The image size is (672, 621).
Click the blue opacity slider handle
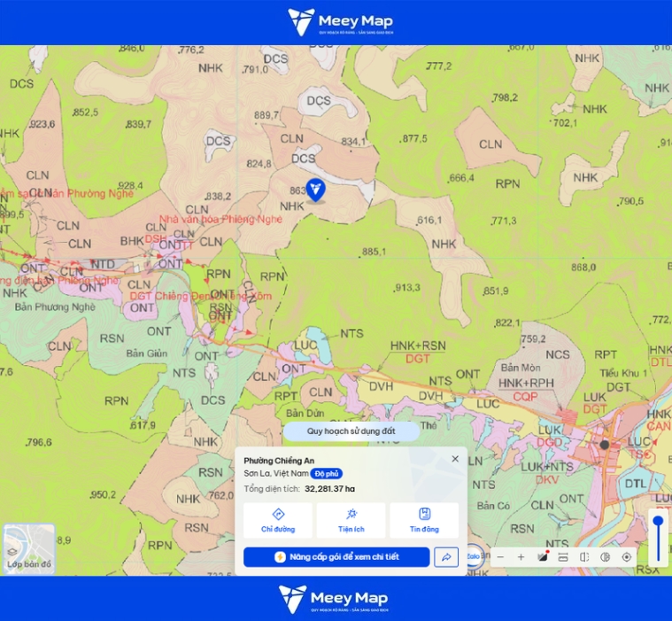pos(659,522)
